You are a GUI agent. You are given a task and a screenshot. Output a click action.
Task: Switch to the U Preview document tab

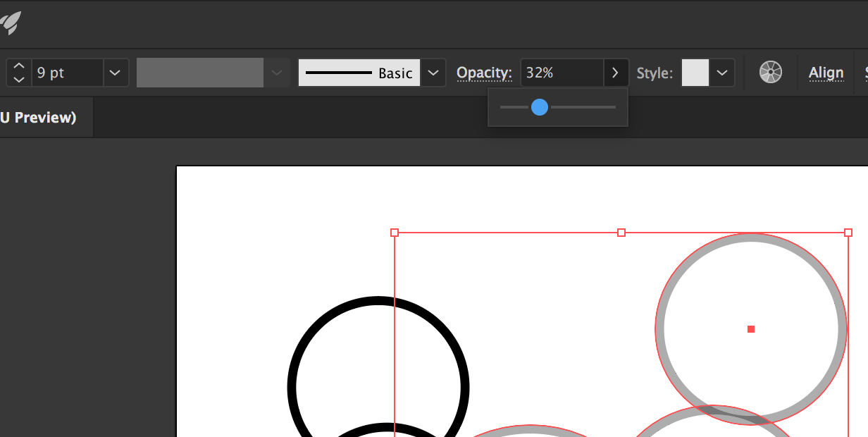(39, 117)
